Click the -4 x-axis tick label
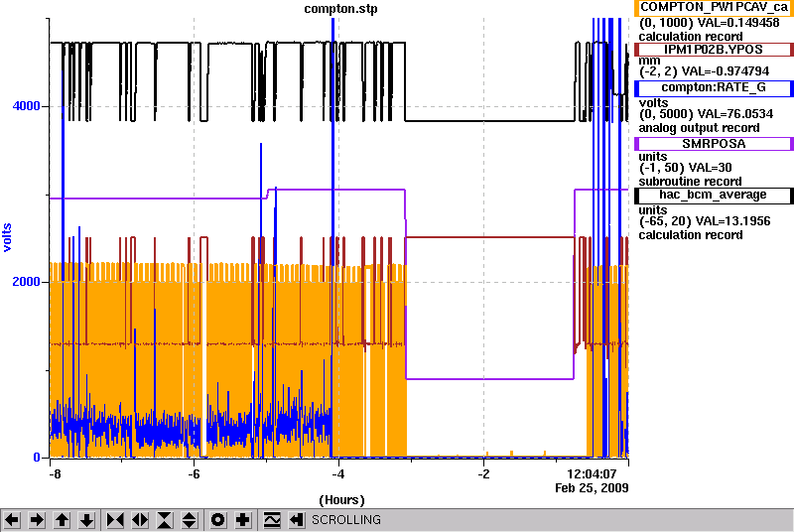Image resolution: width=794 pixels, height=532 pixels. [x=338, y=474]
